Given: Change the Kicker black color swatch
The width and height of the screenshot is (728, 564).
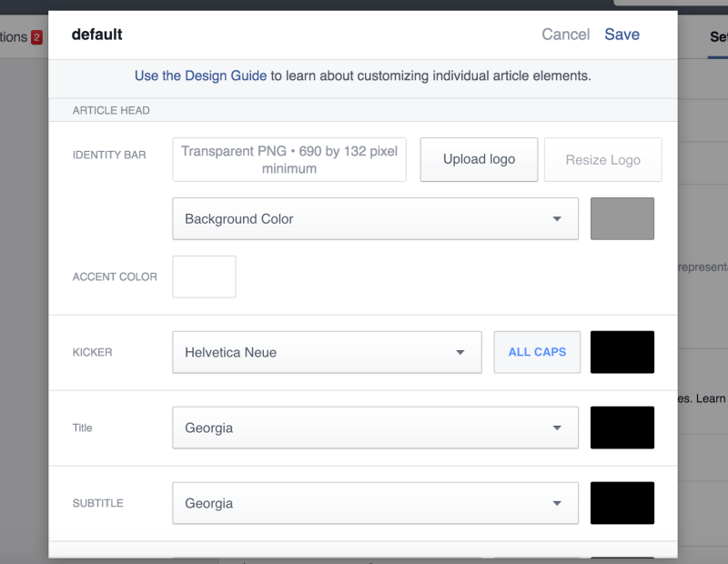Looking at the screenshot, I should tap(622, 352).
